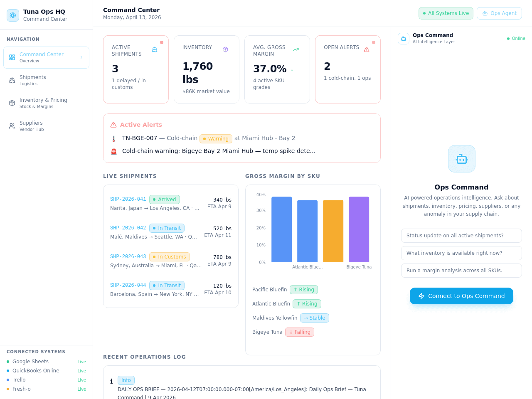Click the trending-up icon on Gross Margin card

(296, 49)
